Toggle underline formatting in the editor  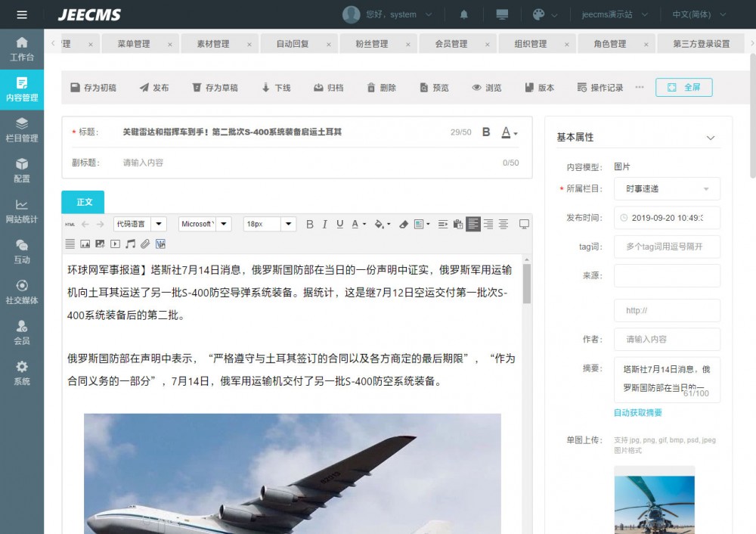(x=339, y=224)
